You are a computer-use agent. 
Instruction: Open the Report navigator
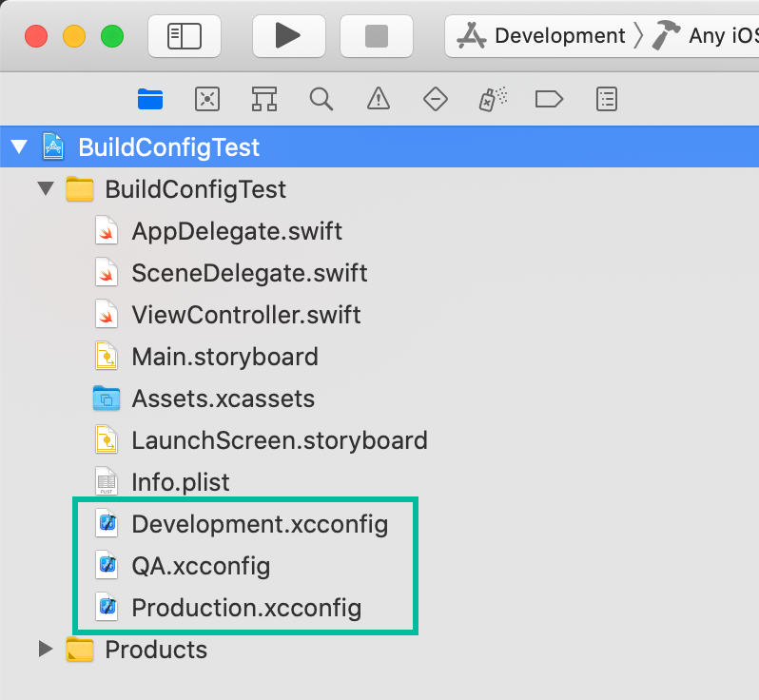(x=606, y=98)
